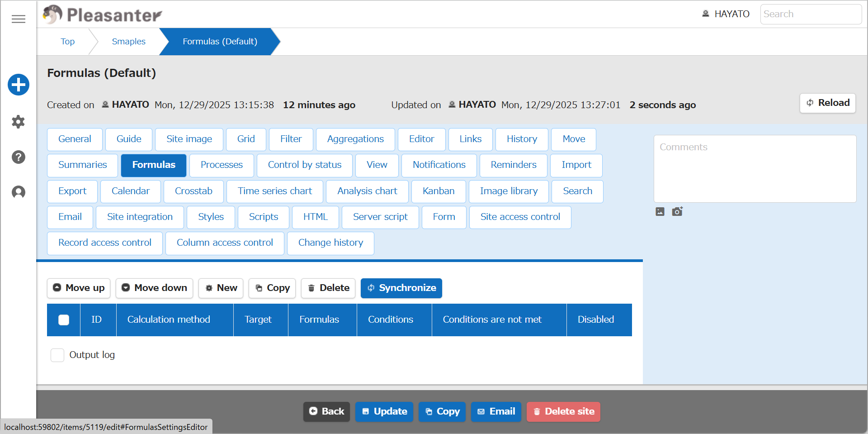Select the Site image tab
Screen dimensions: 868x434
[189, 139]
